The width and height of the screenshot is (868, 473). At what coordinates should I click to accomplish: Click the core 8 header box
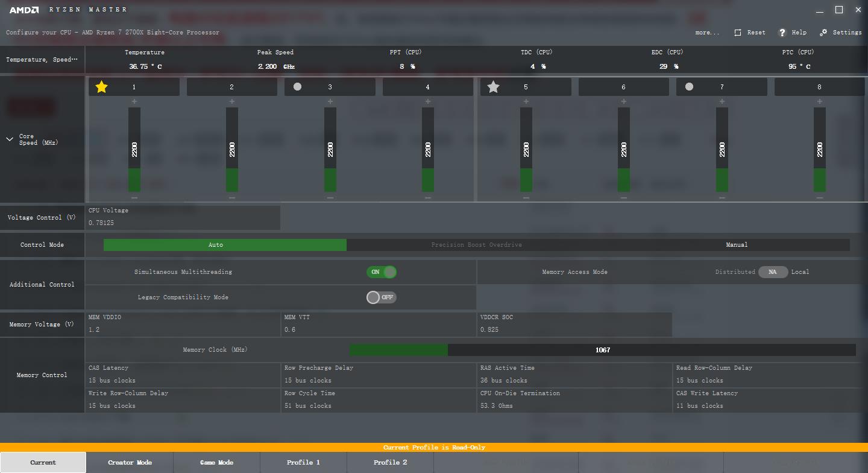click(x=820, y=87)
